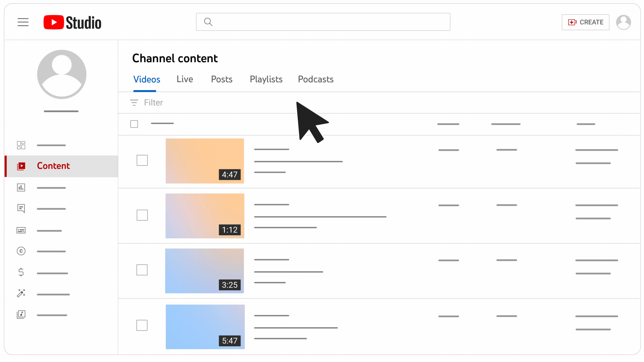The height and width of the screenshot is (362, 644).
Task: Click the Customization icon in sidebar
Action: [20, 294]
